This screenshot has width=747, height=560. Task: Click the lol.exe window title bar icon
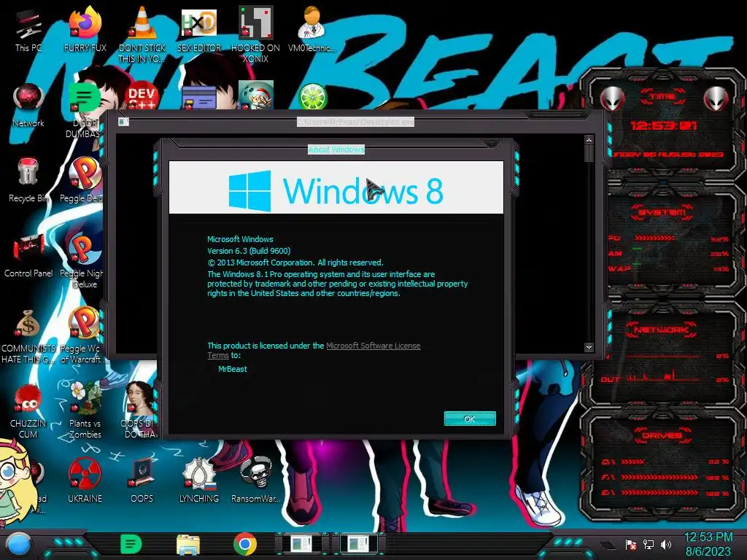click(x=123, y=122)
